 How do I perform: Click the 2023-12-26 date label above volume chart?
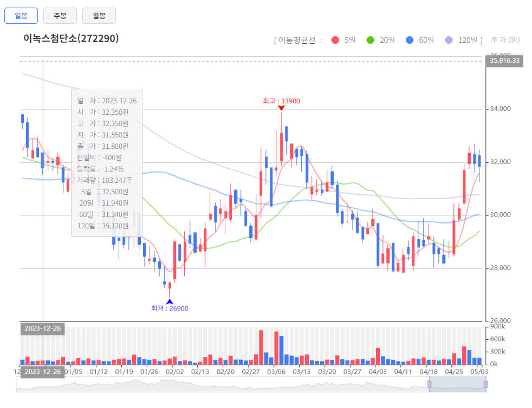(43, 328)
